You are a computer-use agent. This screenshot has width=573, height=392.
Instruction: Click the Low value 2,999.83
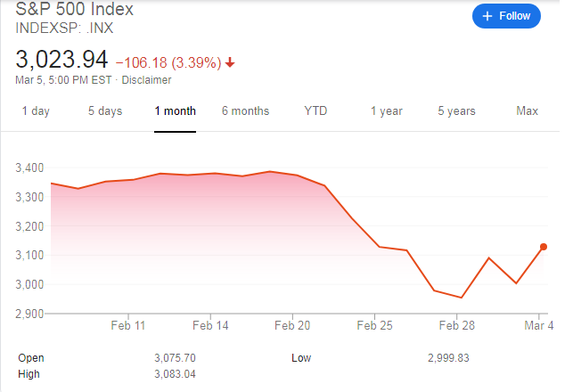pos(450,358)
